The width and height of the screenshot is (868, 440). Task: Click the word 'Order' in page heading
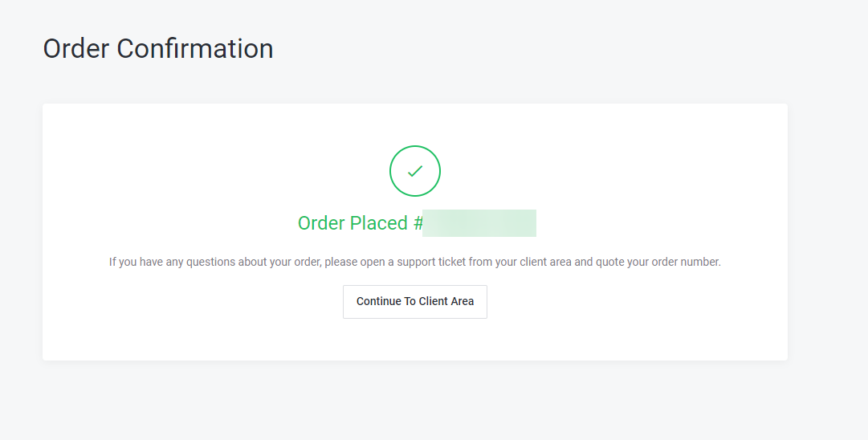click(76, 49)
